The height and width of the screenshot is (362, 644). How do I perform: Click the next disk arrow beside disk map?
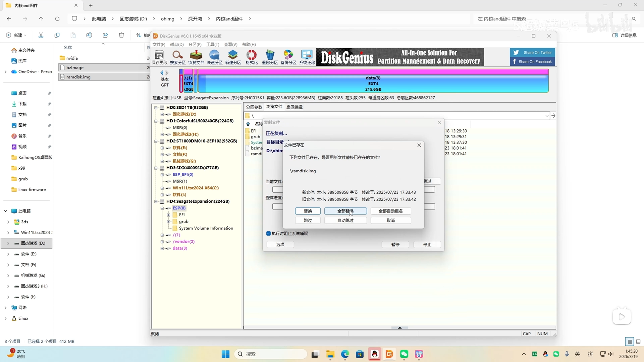click(167, 73)
